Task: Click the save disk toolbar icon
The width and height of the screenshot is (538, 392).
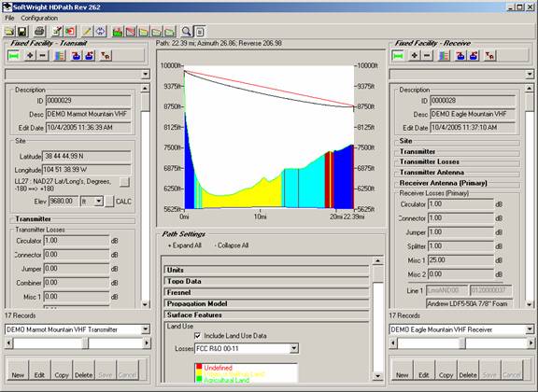Action: (x=22, y=32)
